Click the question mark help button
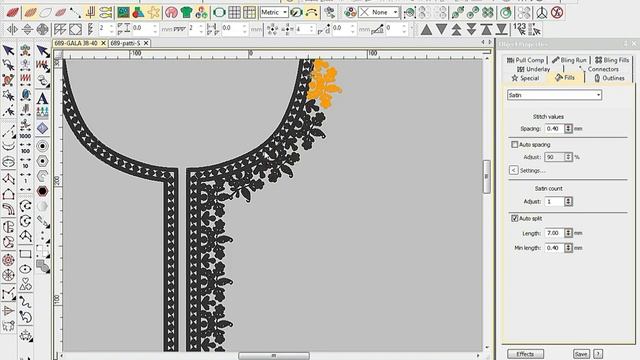 [598, 354]
